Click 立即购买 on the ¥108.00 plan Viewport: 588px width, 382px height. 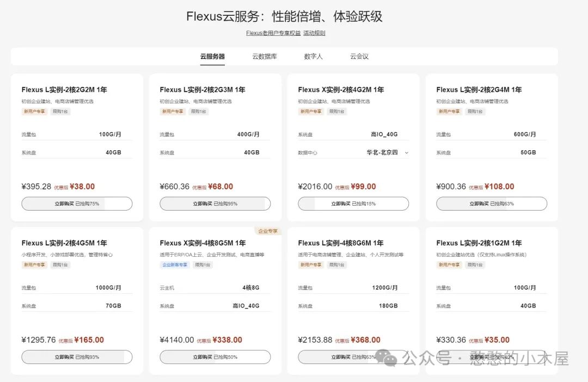[x=492, y=204]
